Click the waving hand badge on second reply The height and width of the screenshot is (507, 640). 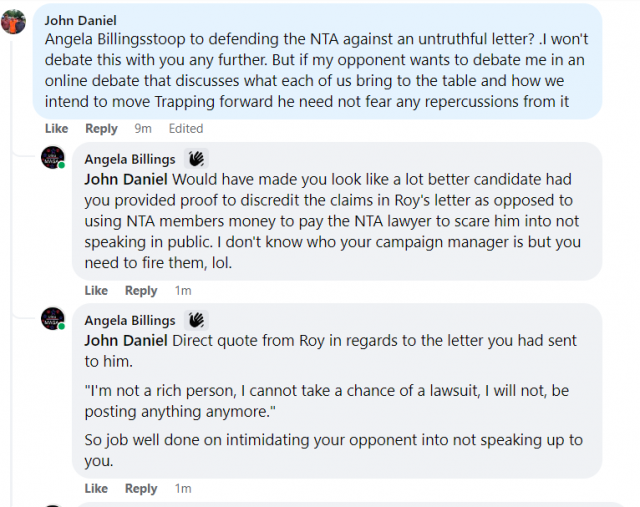coord(196,320)
